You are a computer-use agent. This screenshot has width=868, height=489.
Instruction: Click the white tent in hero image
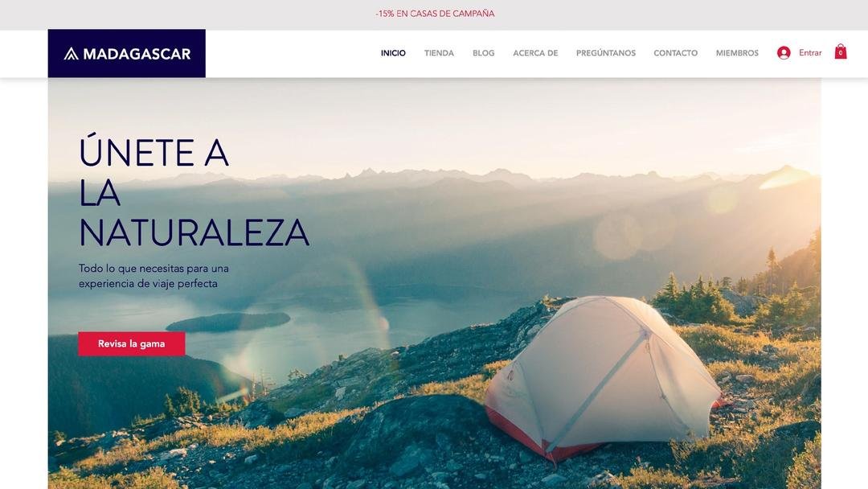click(x=604, y=376)
